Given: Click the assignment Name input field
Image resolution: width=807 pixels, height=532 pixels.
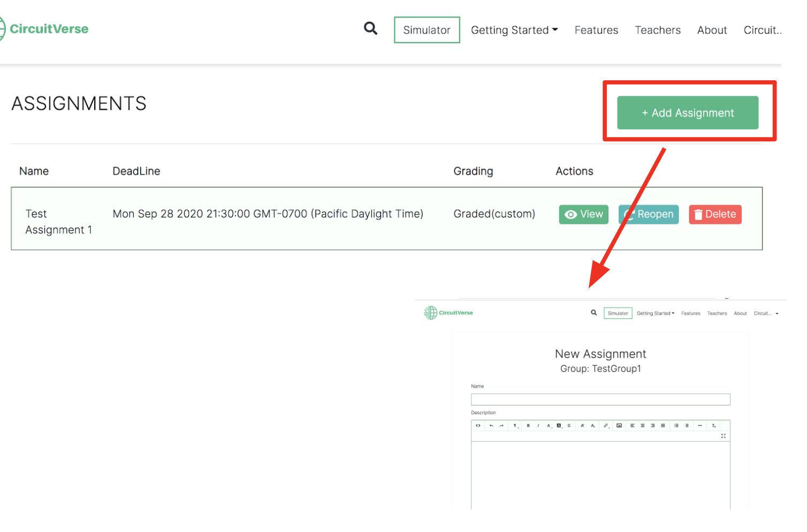Looking at the screenshot, I should (600, 399).
